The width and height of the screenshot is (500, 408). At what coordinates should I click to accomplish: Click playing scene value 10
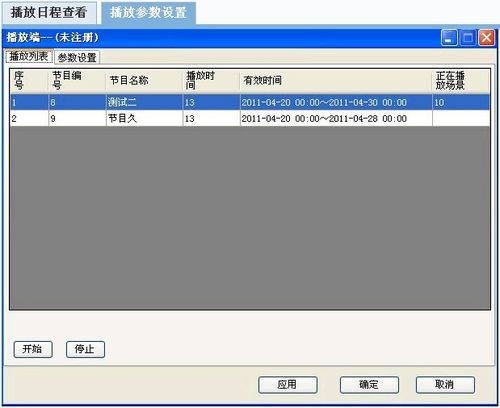pyautogui.click(x=461, y=102)
